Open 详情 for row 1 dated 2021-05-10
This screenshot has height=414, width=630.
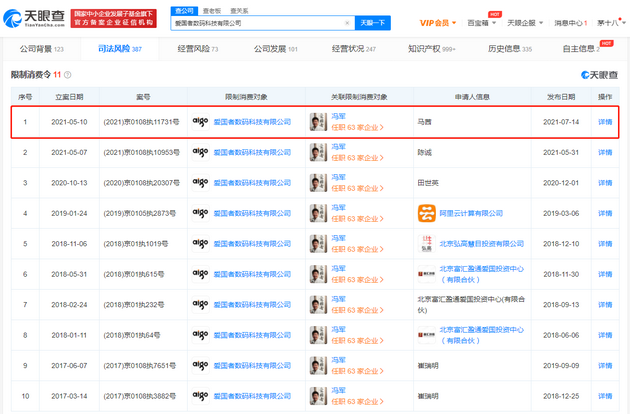tap(605, 122)
